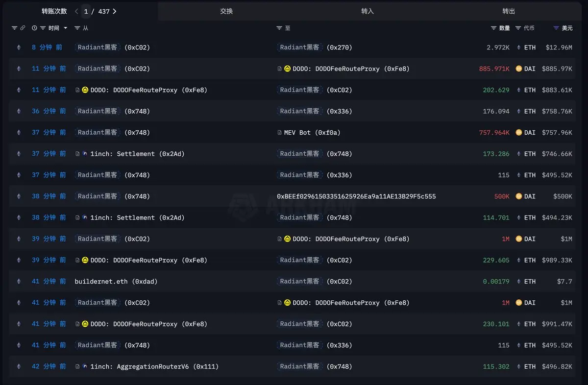The height and width of the screenshot is (385, 588).
Task: Click the 数量 column header label
Action: click(504, 28)
